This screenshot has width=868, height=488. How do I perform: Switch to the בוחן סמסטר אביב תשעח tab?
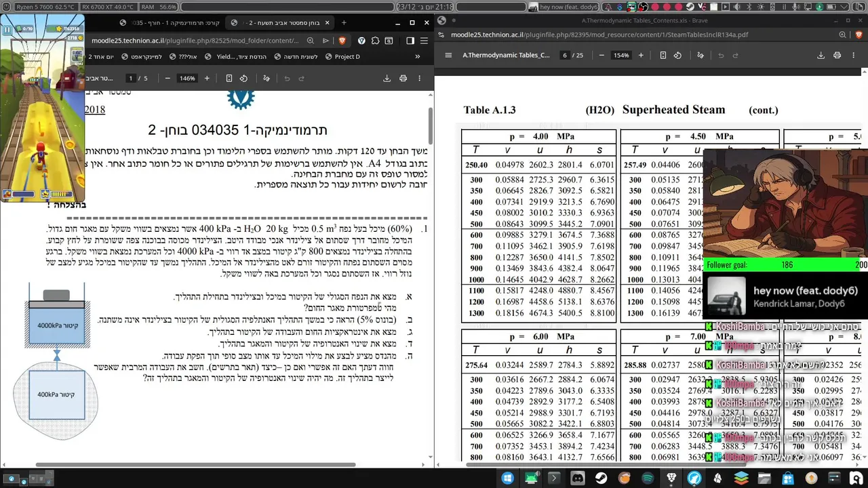click(x=278, y=22)
